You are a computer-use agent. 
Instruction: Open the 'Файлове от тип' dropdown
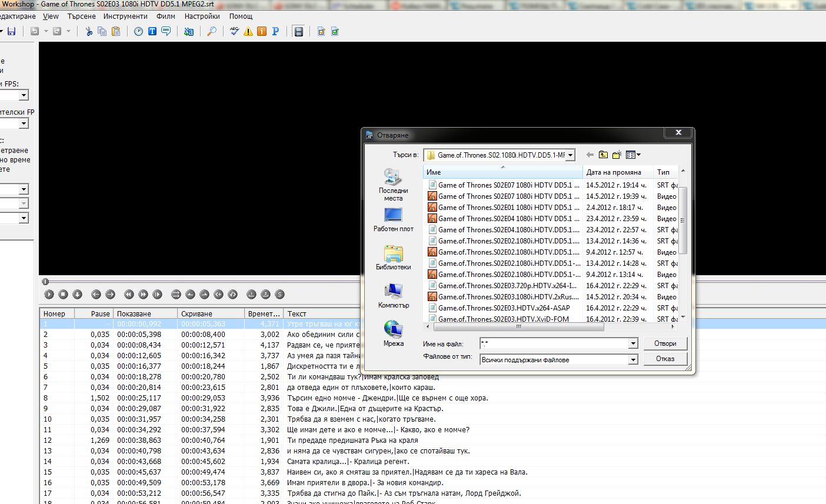pos(633,359)
